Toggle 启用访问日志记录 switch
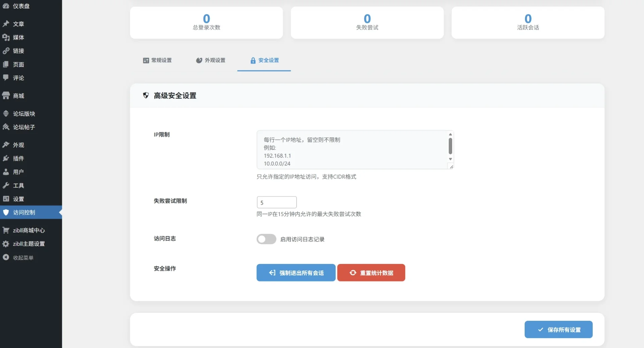The height and width of the screenshot is (348, 644). 266,239
